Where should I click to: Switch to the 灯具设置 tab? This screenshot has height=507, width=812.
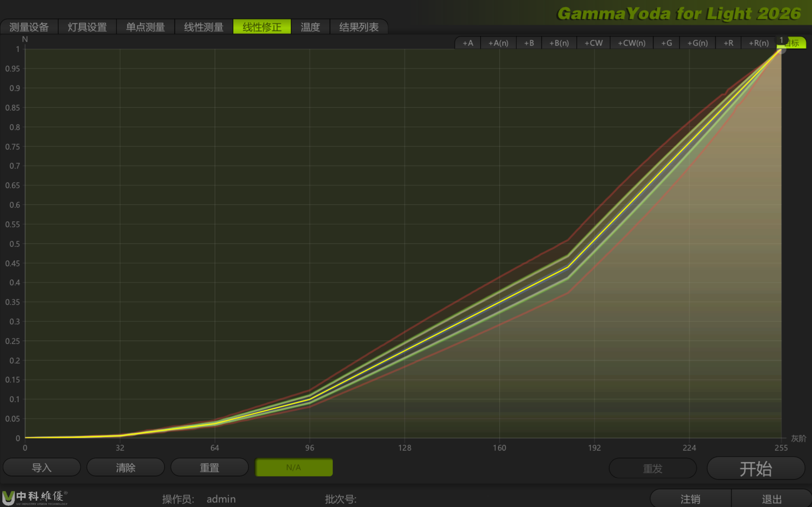tap(87, 27)
